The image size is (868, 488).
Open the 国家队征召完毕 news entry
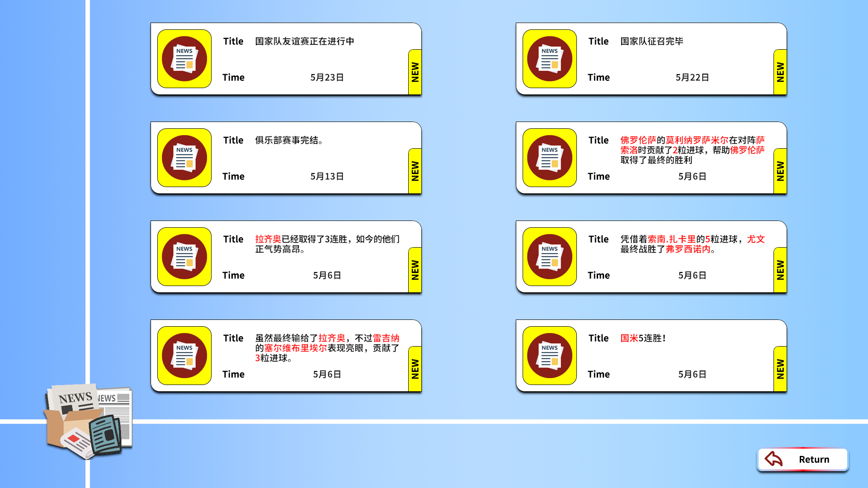pos(651,58)
